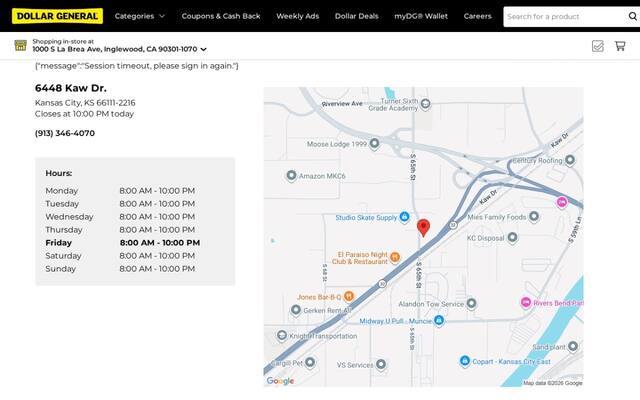
Task: Click the Copart - Kansas City East marker
Action: [x=464, y=361]
